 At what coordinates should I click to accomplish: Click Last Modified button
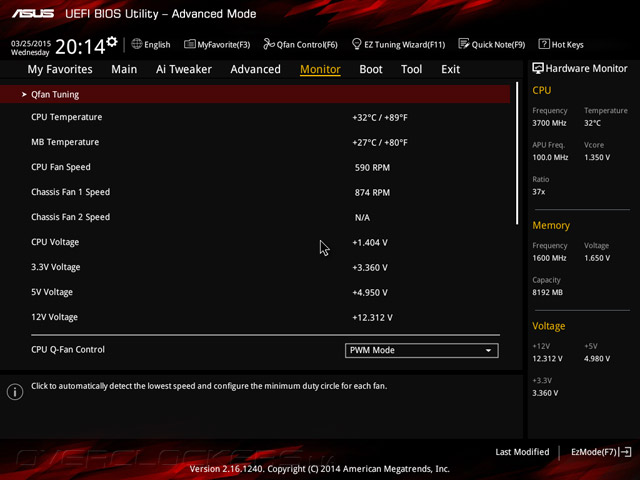pyautogui.click(x=522, y=452)
